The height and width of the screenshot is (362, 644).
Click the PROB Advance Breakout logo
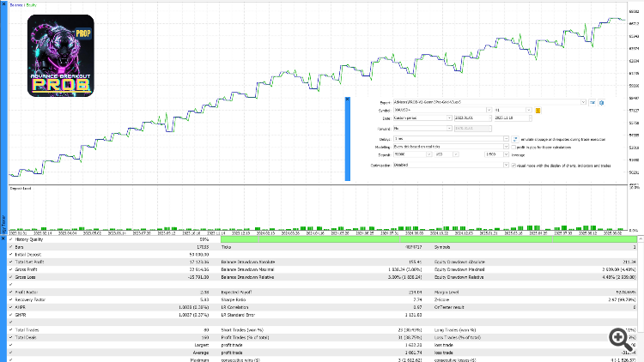pos(61,56)
